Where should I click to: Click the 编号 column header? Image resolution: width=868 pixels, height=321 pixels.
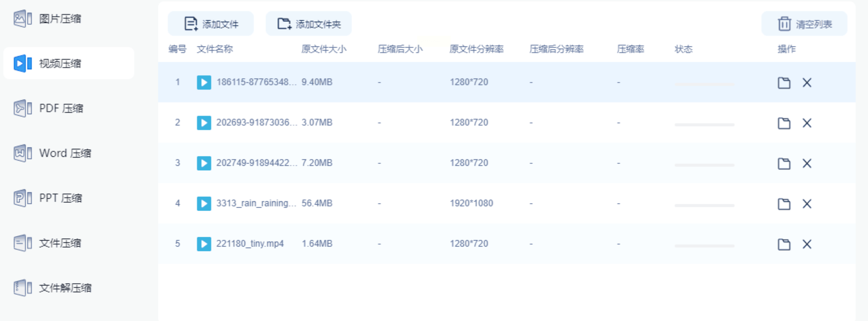(177, 49)
